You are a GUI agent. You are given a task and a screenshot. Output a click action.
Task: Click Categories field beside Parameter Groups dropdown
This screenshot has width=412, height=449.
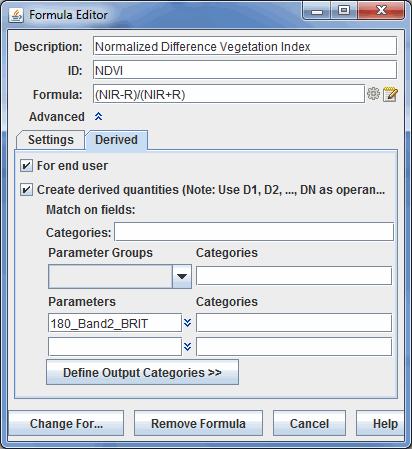coord(294,275)
